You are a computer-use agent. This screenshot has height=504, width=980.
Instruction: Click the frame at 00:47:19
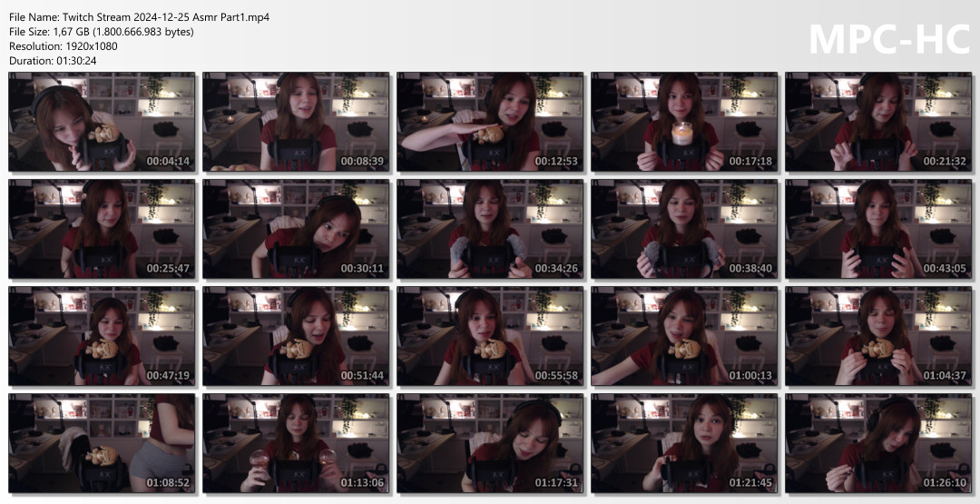pos(102,336)
